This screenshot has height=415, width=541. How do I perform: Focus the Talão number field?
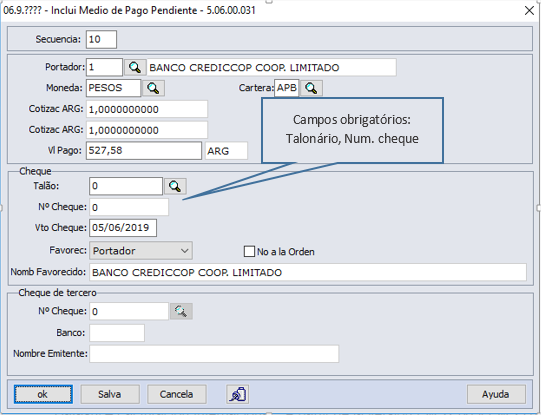pos(126,186)
